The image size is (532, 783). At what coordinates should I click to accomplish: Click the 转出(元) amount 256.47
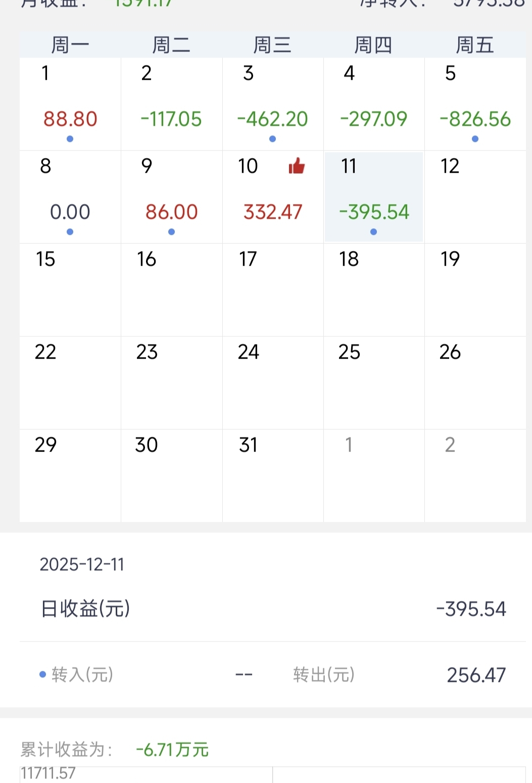[x=476, y=675]
